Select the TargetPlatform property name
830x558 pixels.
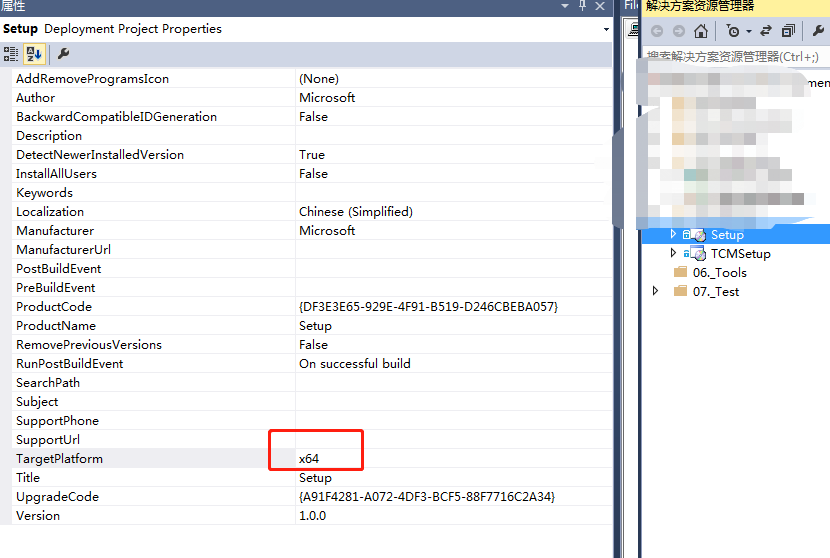click(x=59, y=459)
